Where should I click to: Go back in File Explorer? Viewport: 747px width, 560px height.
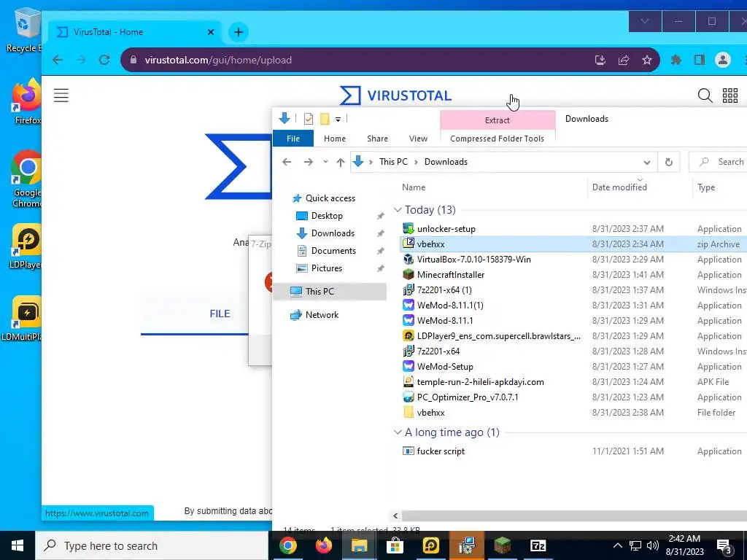pyautogui.click(x=286, y=162)
